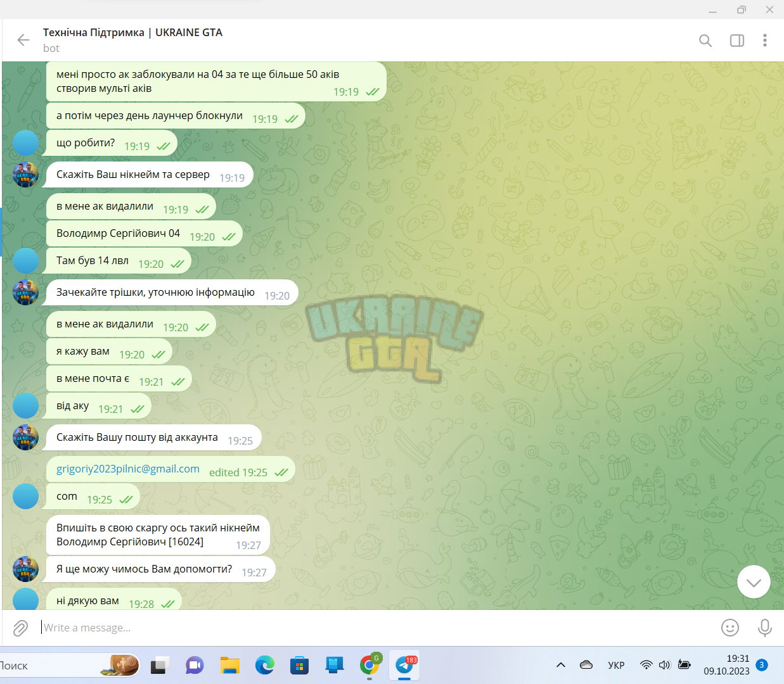Select the message 'ні дякую вам'
784x684 pixels.
(114, 600)
